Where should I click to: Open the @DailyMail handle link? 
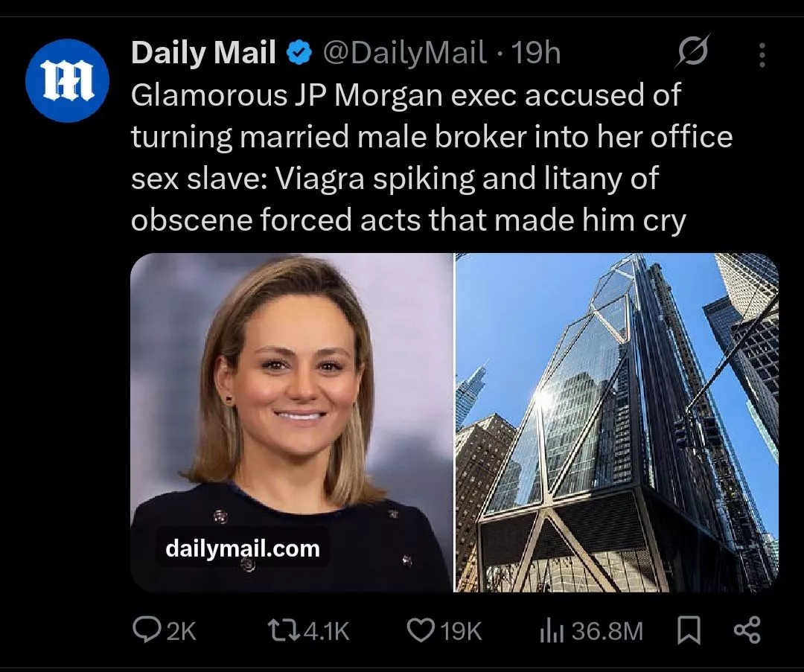coord(403,54)
